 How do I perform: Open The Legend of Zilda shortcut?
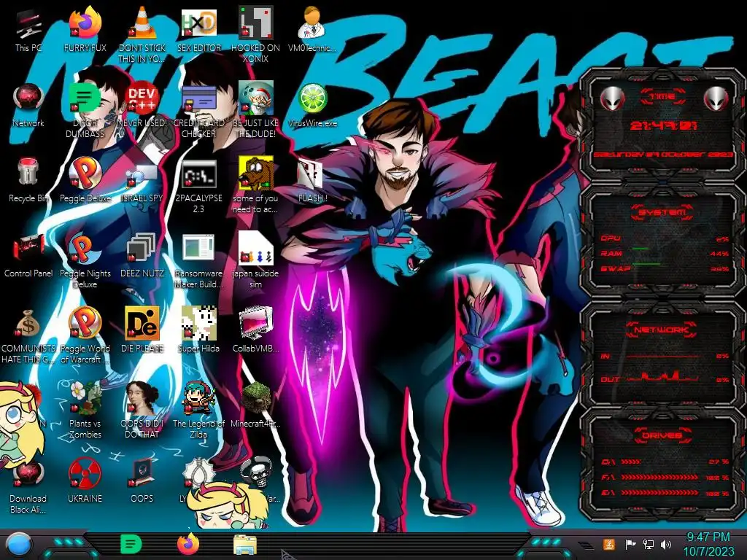click(199, 411)
